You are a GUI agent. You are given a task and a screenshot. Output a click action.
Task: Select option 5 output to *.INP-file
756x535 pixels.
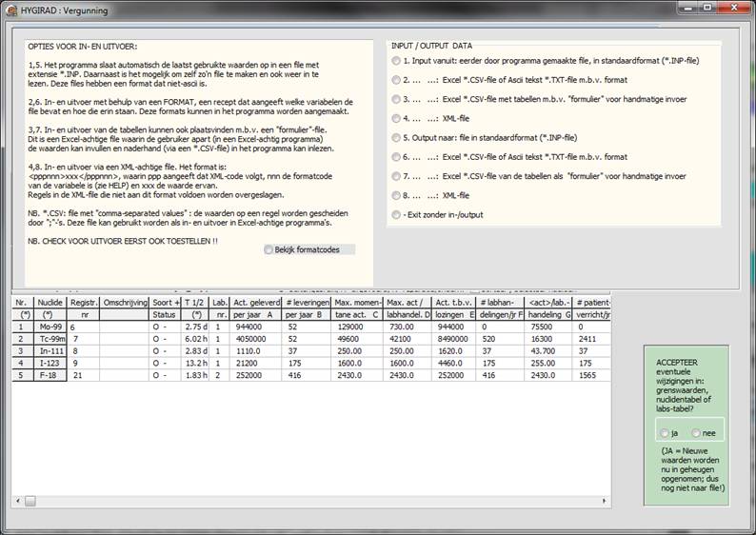coord(396,138)
